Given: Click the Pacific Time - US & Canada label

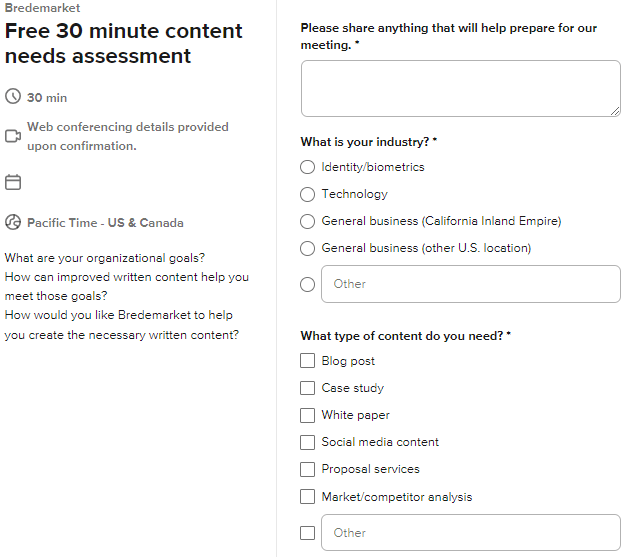Looking at the screenshot, I should coord(105,223).
